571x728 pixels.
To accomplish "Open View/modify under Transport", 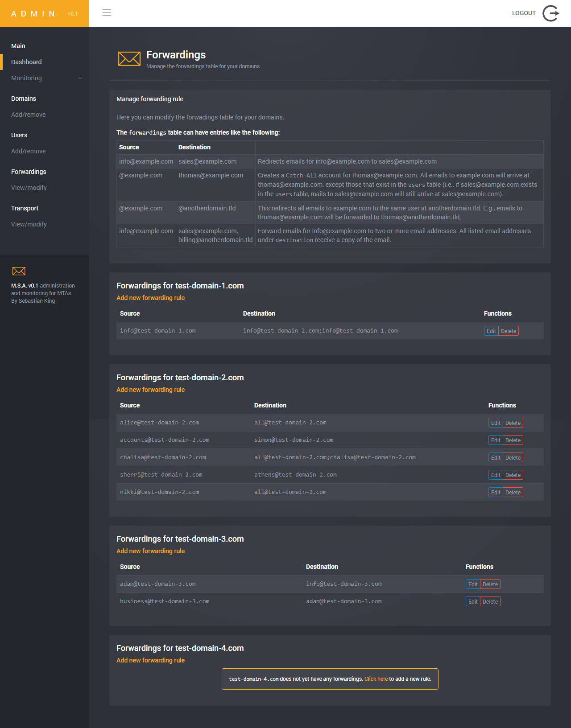I will (x=29, y=224).
